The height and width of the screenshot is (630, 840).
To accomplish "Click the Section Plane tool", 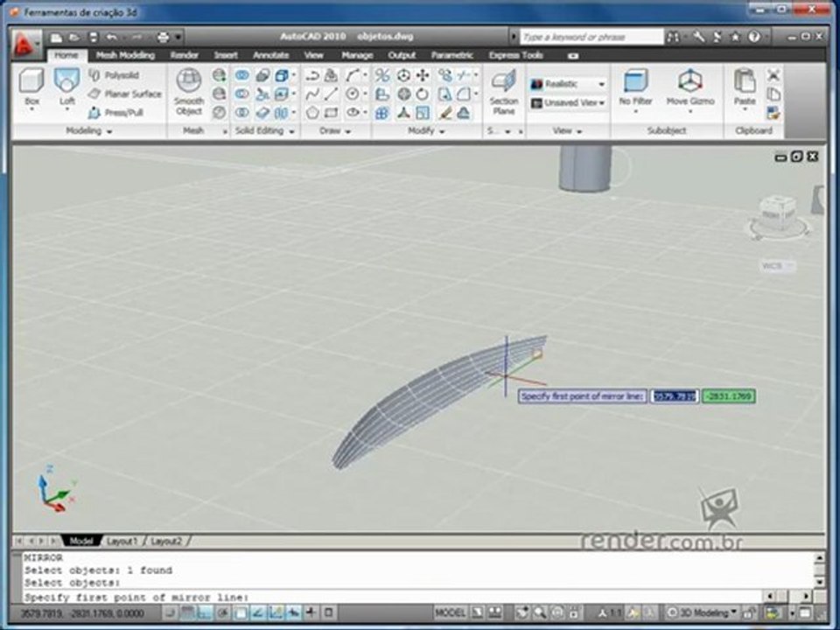I will (504, 91).
